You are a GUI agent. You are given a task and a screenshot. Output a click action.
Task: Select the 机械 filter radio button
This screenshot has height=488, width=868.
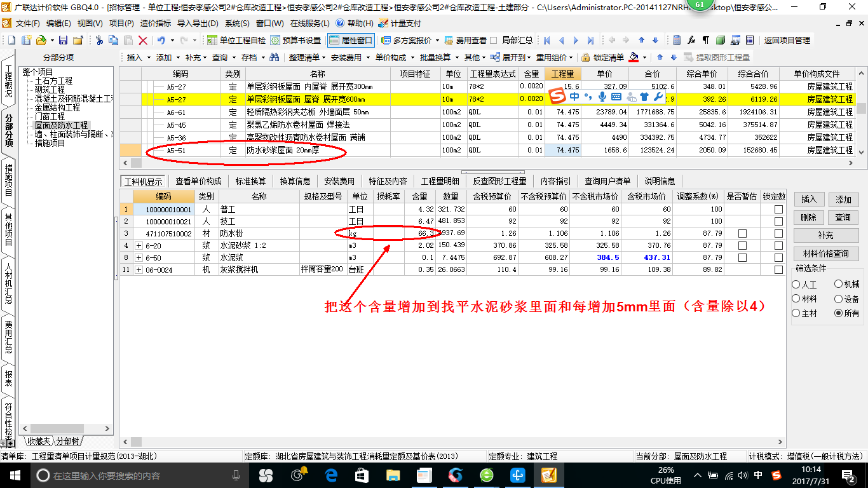[x=839, y=285]
